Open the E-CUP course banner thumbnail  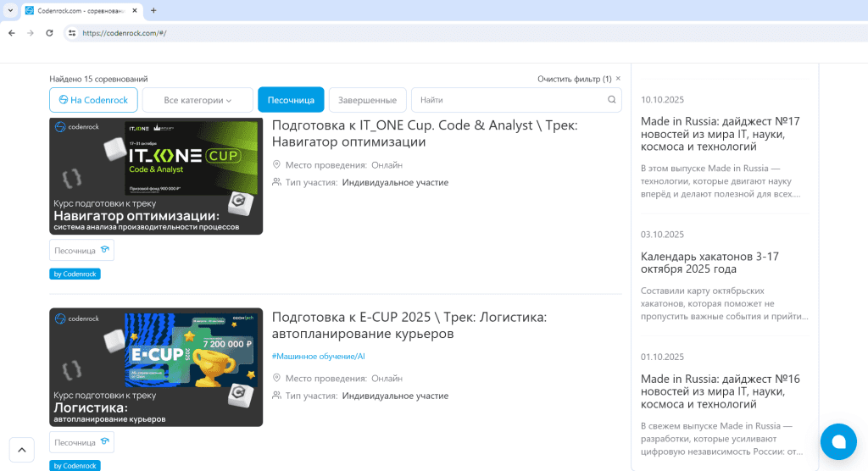[x=156, y=367]
